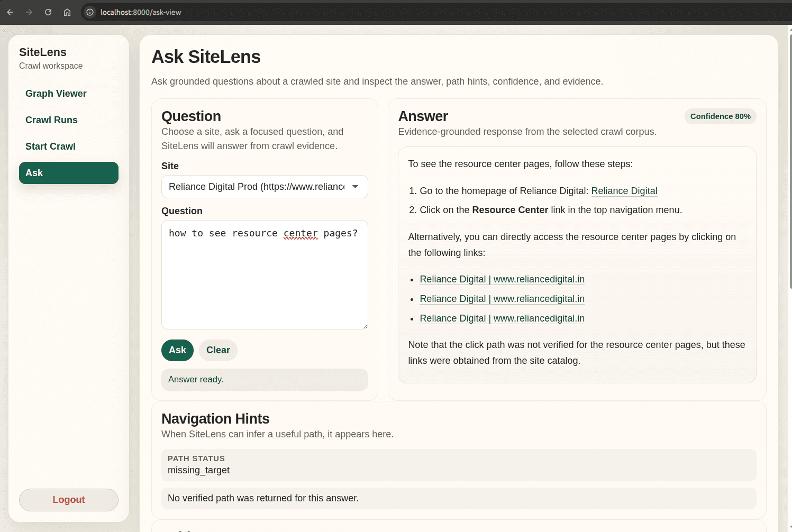This screenshot has height=532, width=792.
Task: Click the green Ask submit button
Action: (178, 350)
